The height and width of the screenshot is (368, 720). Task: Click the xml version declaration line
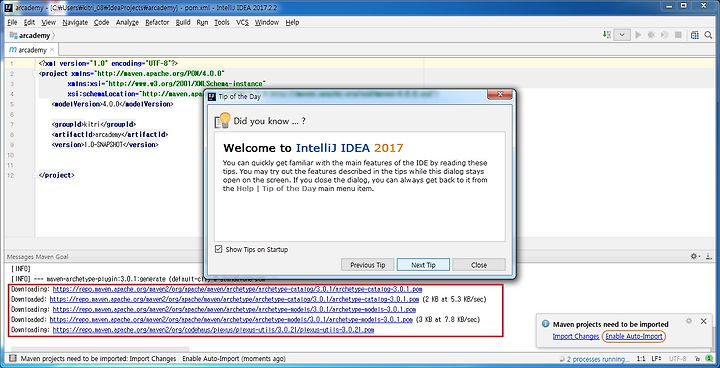108,63
